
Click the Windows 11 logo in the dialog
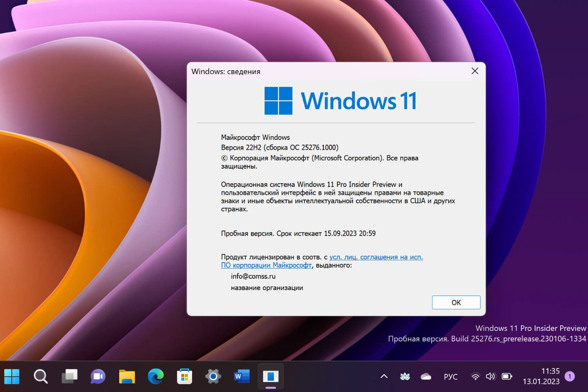[x=279, y=101]
